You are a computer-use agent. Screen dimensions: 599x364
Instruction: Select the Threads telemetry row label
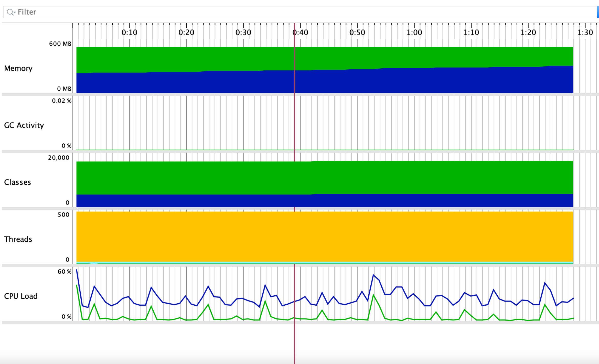coord(18,239)
